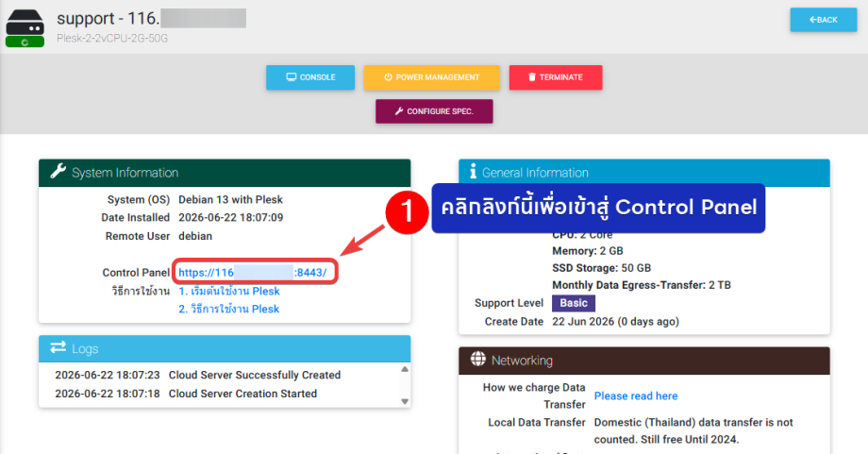Viewport: 868px width, 454px height.
Task: Select the 'SSD Storage: 50 GB' text
Action: [601, 268]
